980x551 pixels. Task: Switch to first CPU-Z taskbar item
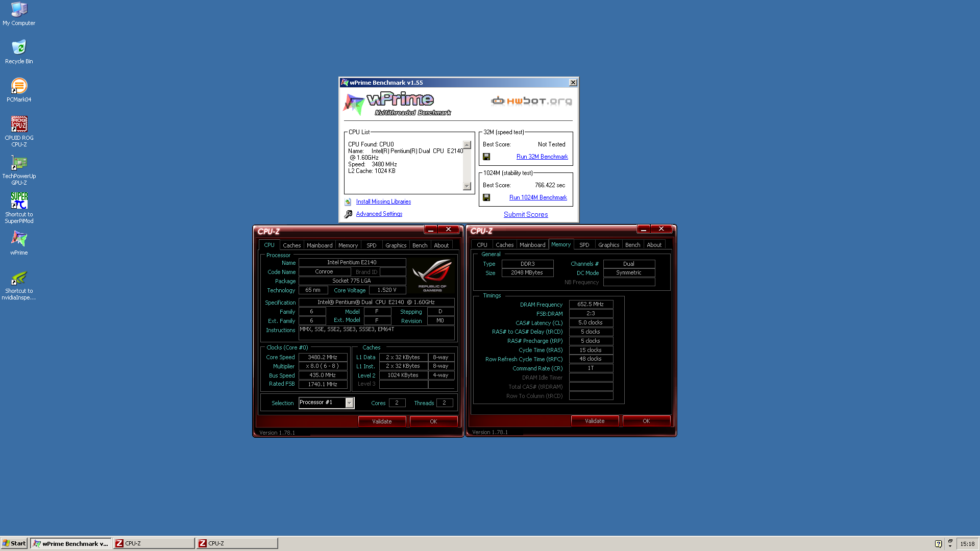pyautogui.click(x=154, y=543)
